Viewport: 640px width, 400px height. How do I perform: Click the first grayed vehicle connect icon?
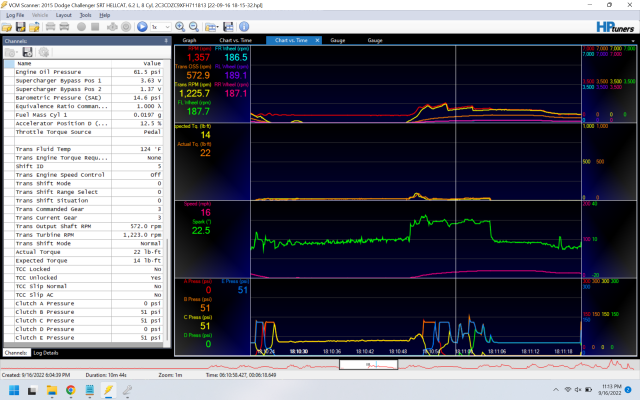tap(50, 27)
